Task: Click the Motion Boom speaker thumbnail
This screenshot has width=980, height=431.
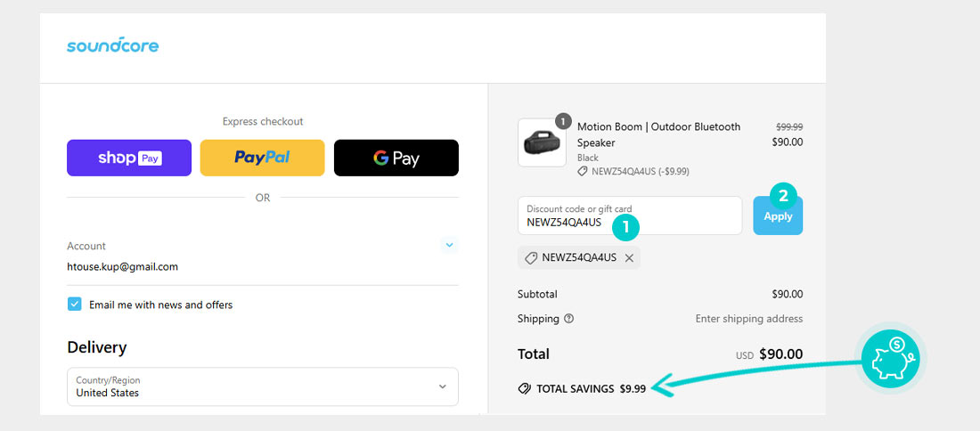Action: 542,142
